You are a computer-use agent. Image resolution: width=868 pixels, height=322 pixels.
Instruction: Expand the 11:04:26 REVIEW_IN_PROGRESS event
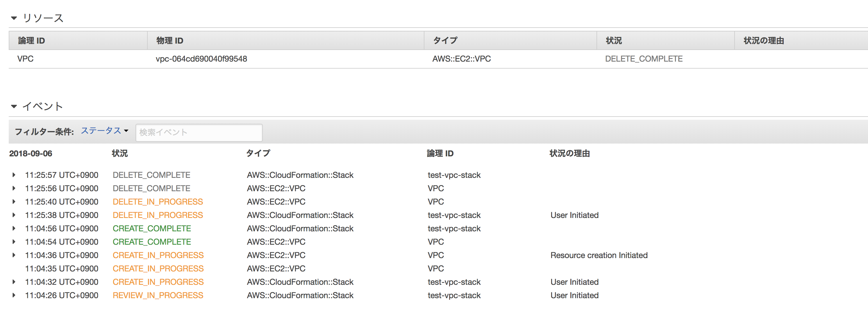pyautogui.click(x=14, y=296)
